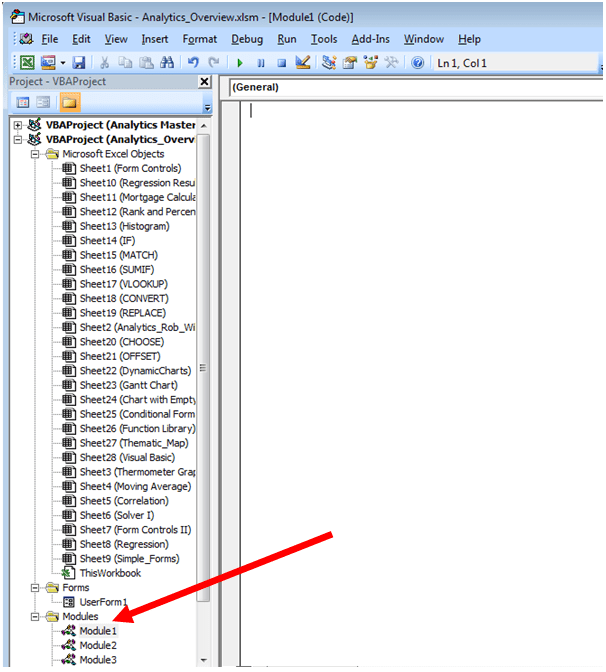Open the Format menu
The height and width of the screenshot is (672, 606).
(x=200, y=39)
